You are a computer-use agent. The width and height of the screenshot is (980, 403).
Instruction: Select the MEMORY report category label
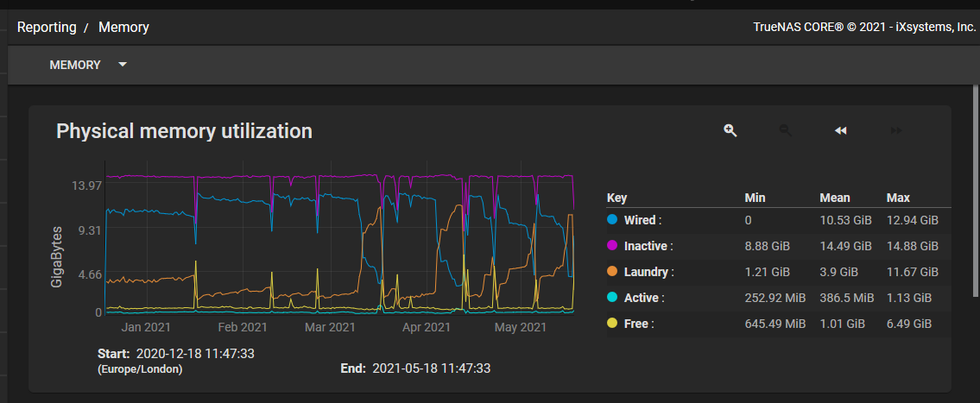click(x=75, y=65)
